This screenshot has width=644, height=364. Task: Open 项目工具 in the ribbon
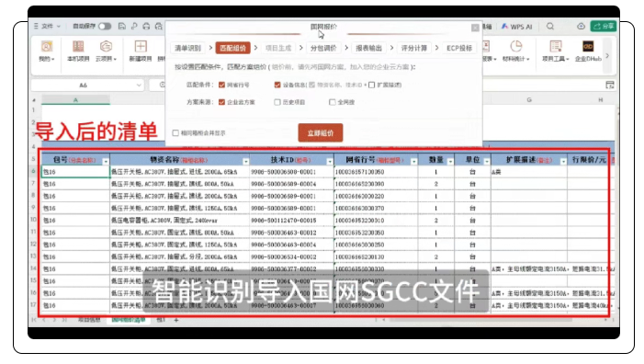click(x=555, y=51)
